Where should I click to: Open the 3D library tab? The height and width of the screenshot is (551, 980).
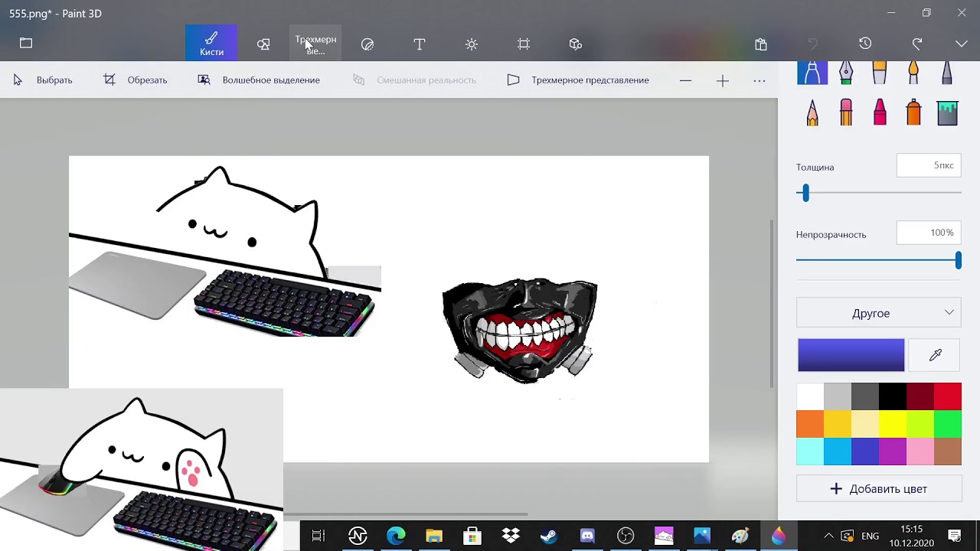click(576, 44)
